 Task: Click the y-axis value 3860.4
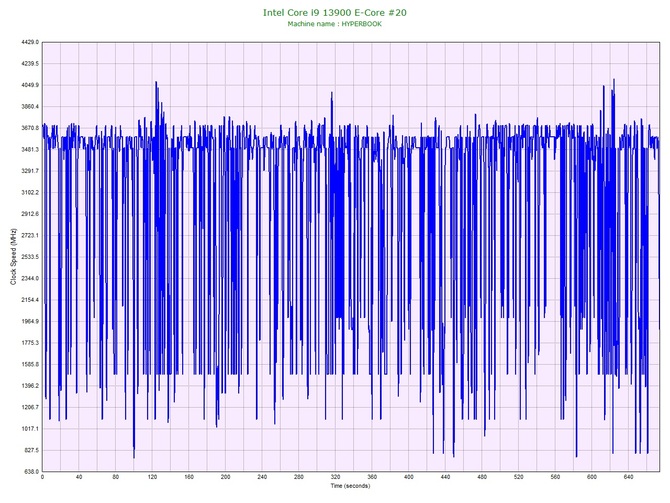click(30, 106)
